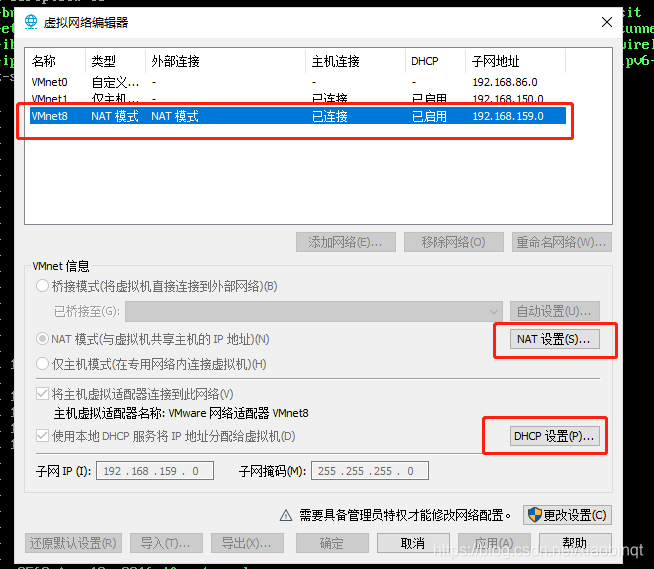This screenshot has width=654, height=569.
Task: Click the Virtual Network Editor globe icon
Action: (31, 22)
